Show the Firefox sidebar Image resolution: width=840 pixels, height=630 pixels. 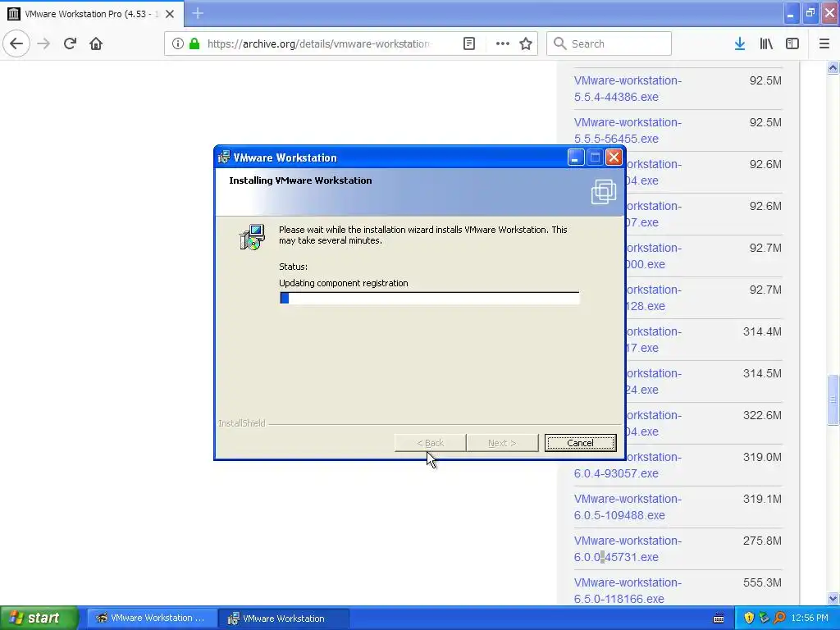[x=792, y=43]
